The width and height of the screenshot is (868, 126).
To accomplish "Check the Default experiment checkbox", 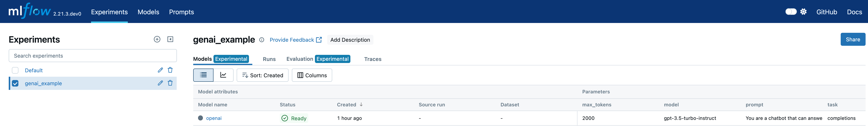I will 15,70.
